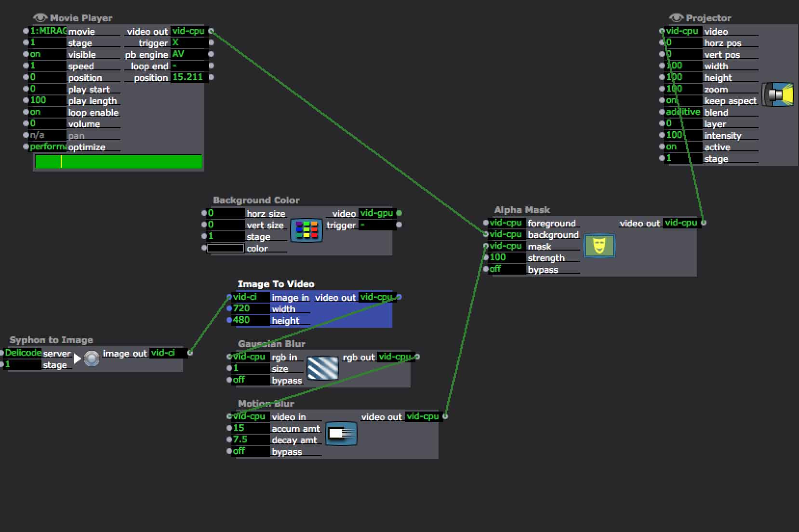Click Motion Blur decay amt '7.5' field
This screenshot has width=799, height=532.
tap(251, 439)
